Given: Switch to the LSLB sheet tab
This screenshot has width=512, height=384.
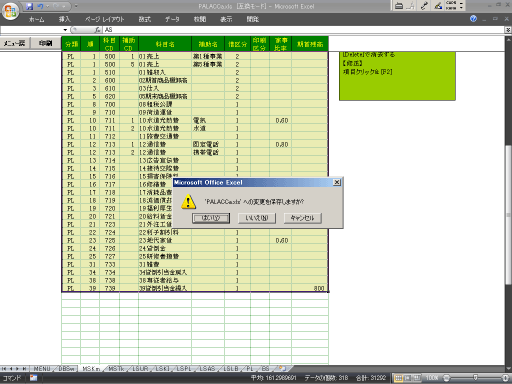Looking at the screenshot, I should (231, 369).
